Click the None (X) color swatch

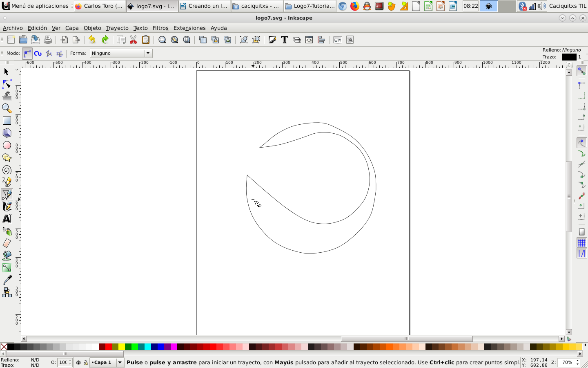pyautogui.click(x=4, y=347)
